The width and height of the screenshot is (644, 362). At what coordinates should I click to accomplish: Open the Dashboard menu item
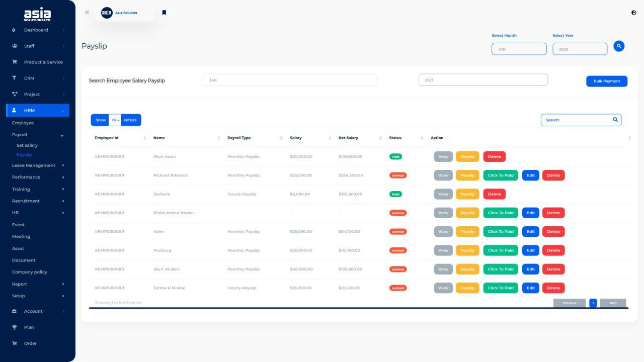click(36, 30)
